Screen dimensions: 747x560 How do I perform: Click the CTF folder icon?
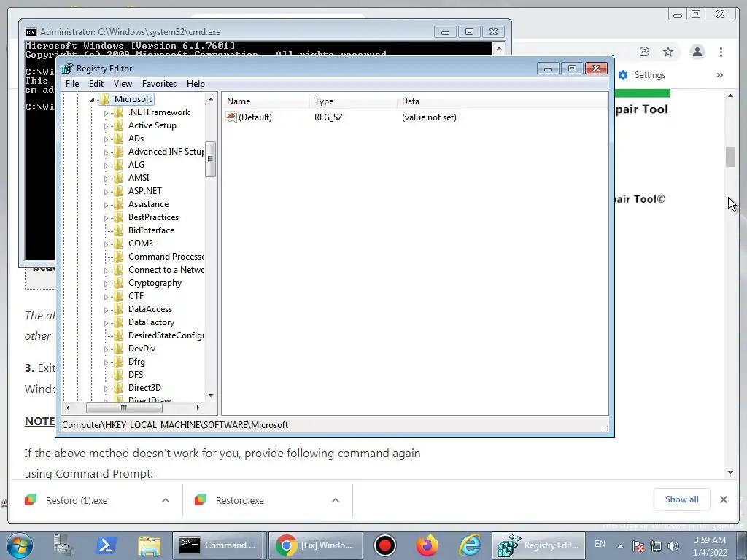(118, 296)
